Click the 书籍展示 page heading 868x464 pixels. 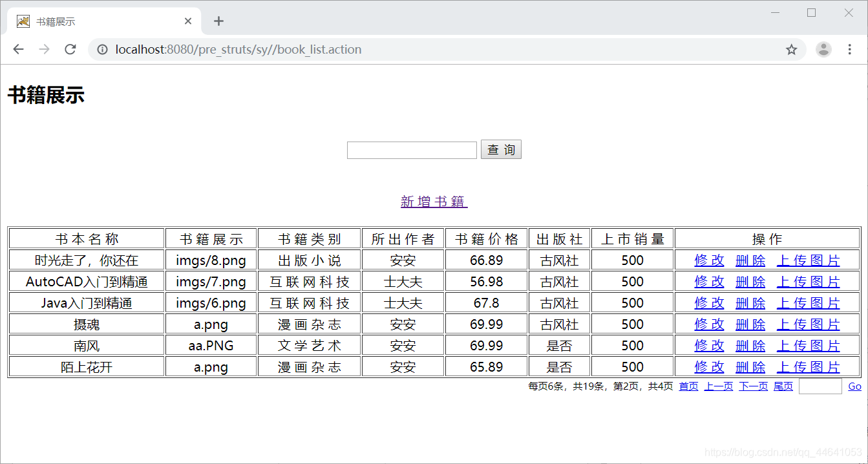[x=46, y=96]
